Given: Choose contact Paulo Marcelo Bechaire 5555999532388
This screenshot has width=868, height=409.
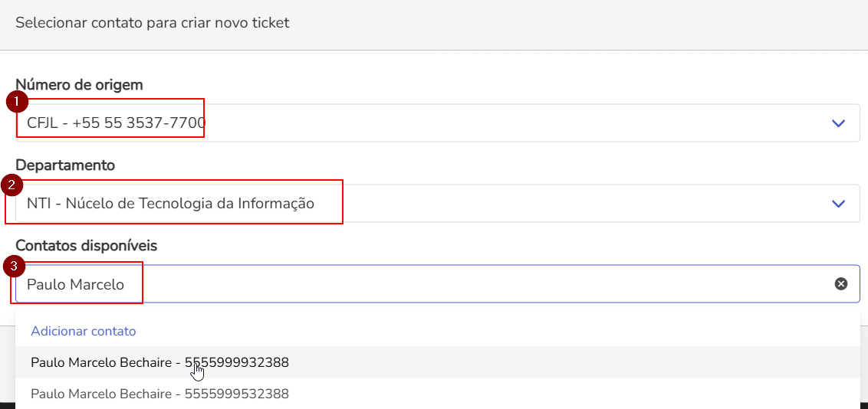Looking at the screenshot, I should click(x=159, y=394).
